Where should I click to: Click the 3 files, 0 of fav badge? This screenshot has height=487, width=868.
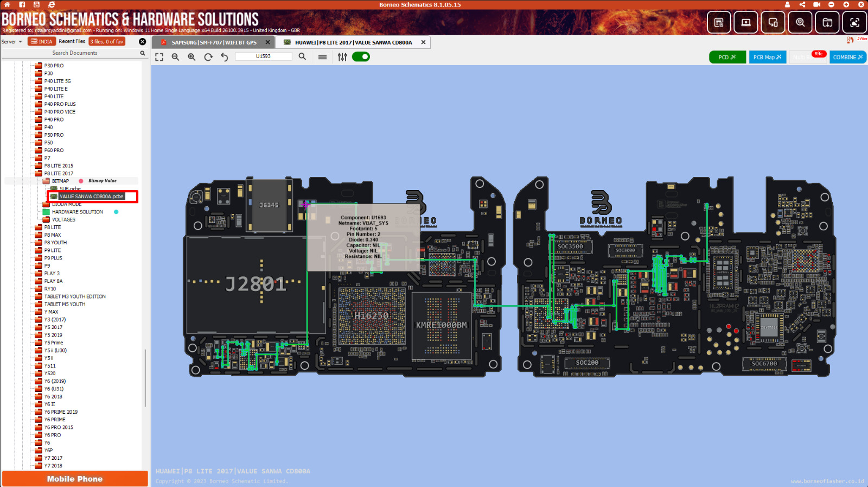[107, 41]
